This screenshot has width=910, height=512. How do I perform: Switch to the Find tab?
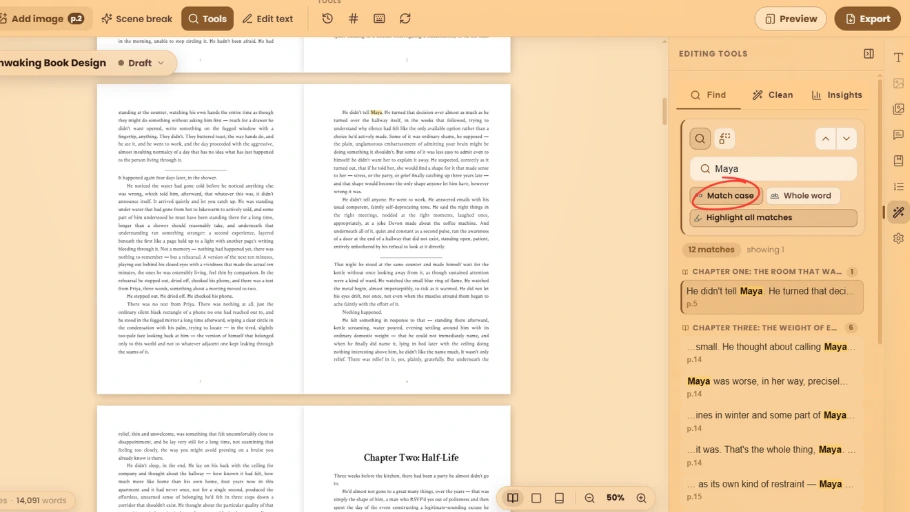point(708,95)
